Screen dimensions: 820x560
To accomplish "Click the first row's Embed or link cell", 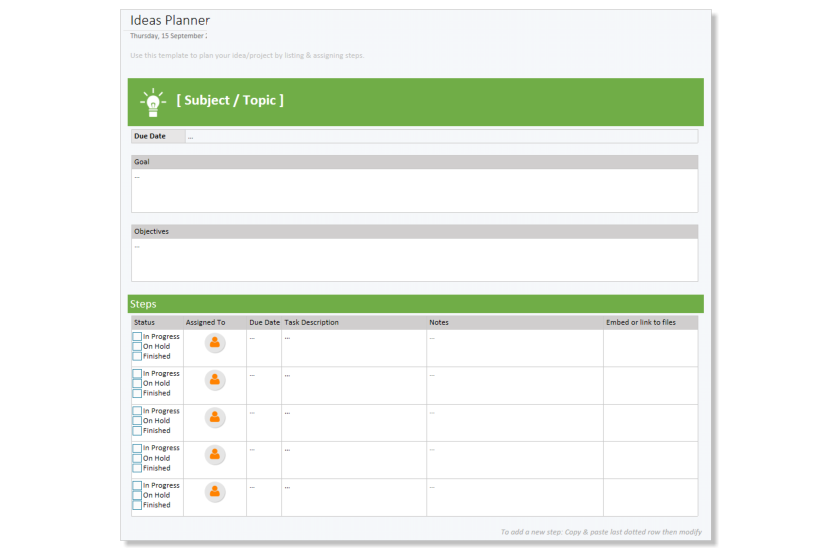I will (x=651, y=348).
